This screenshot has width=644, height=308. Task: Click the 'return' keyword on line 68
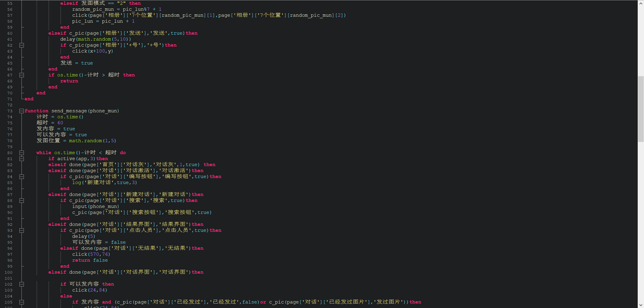pyautogui.click(x=69, y=81)
